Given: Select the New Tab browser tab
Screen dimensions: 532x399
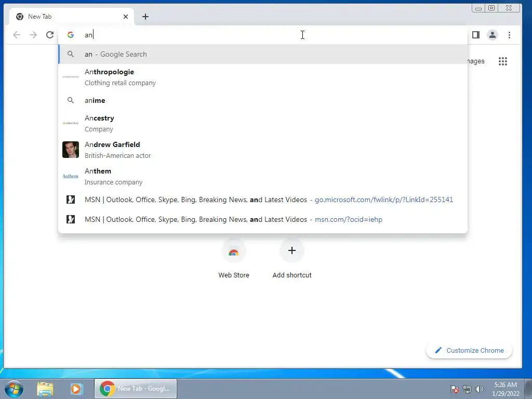Looking at the screenshot, I should tap(72, 17).
